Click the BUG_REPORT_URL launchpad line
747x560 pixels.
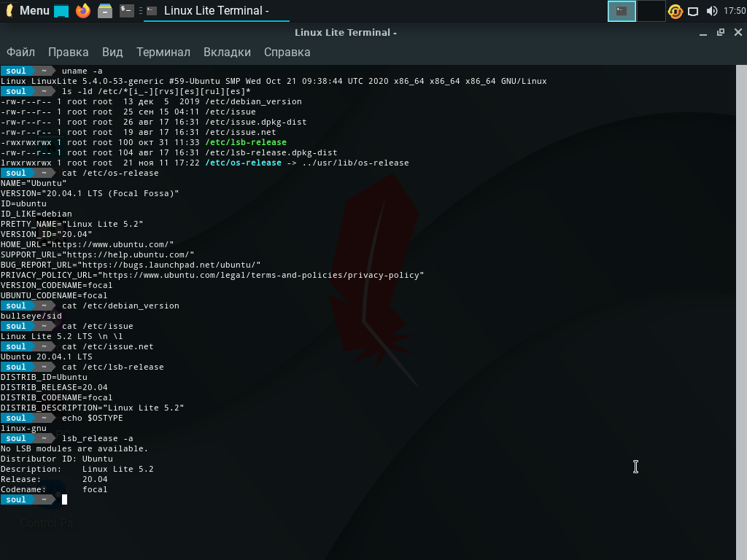[x=131, y=265]
